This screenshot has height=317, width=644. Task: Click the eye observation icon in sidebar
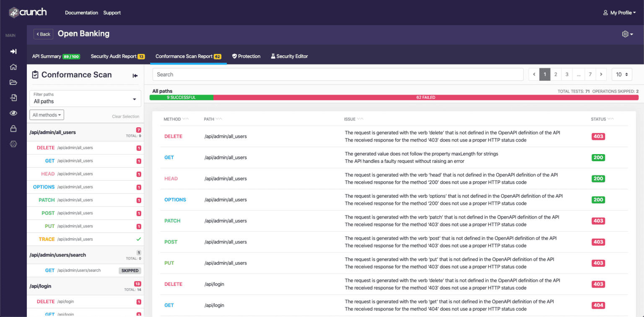click(13, 113)
